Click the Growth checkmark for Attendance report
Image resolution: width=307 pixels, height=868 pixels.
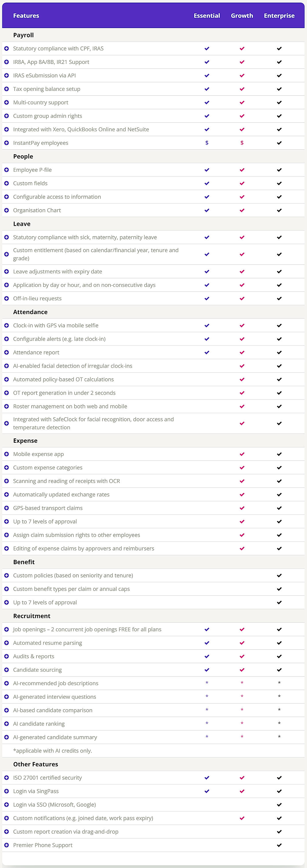click(x=242, y=352)
